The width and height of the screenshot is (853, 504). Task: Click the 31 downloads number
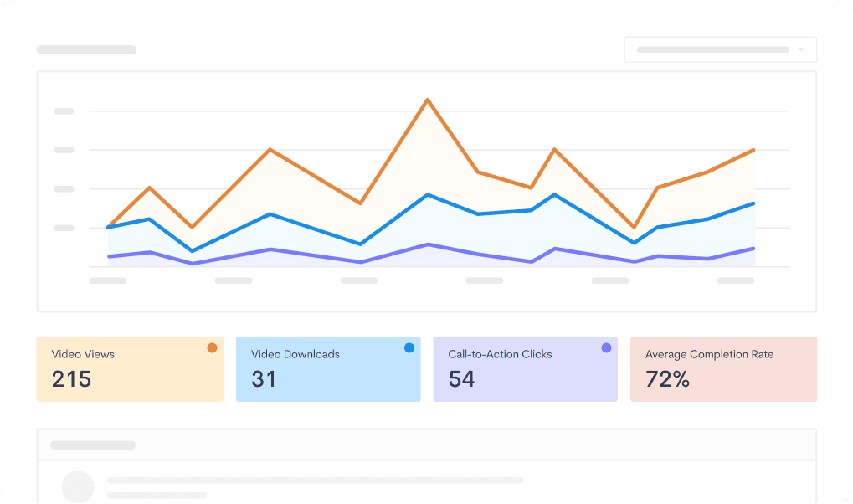(x=264, y=379)
